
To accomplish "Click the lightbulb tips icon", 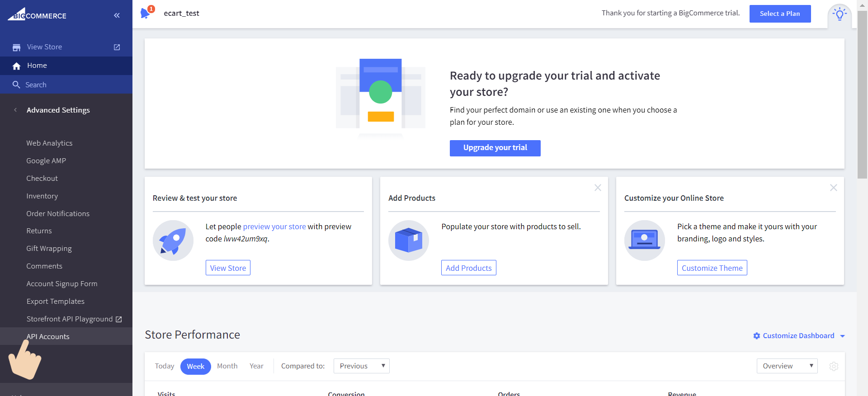I will pos(840,14).
